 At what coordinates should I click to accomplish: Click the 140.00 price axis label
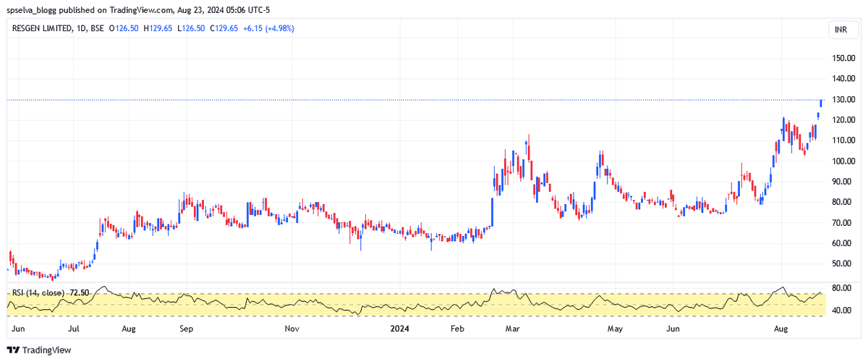tap(843, 78)
